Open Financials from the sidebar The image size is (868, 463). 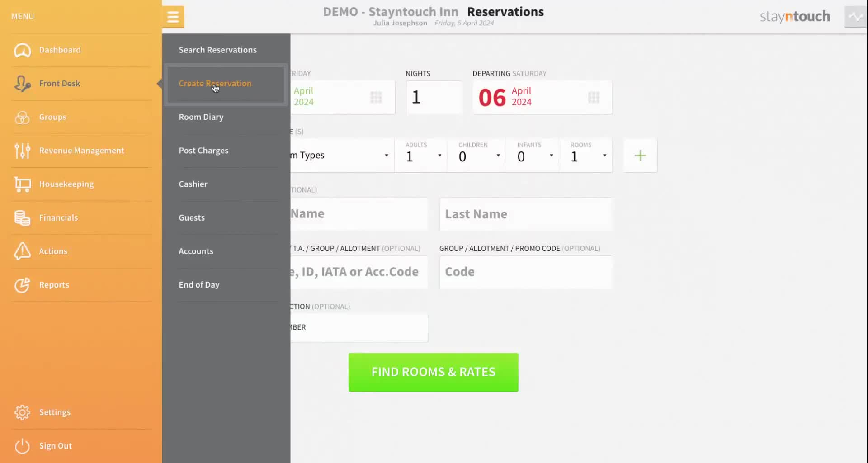pyautogui.click(x=58, y=217)
